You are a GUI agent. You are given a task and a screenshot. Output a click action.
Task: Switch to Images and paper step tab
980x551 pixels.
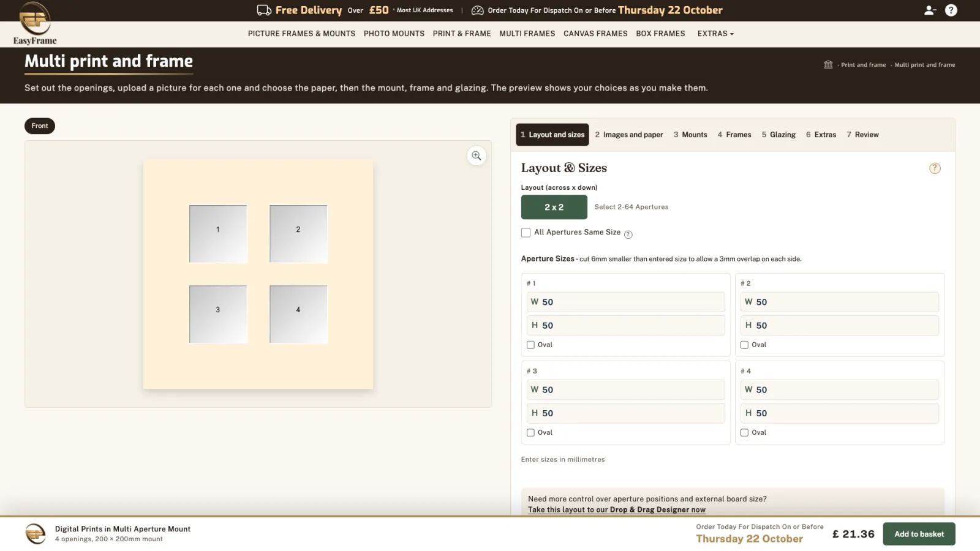click(629, 135)
